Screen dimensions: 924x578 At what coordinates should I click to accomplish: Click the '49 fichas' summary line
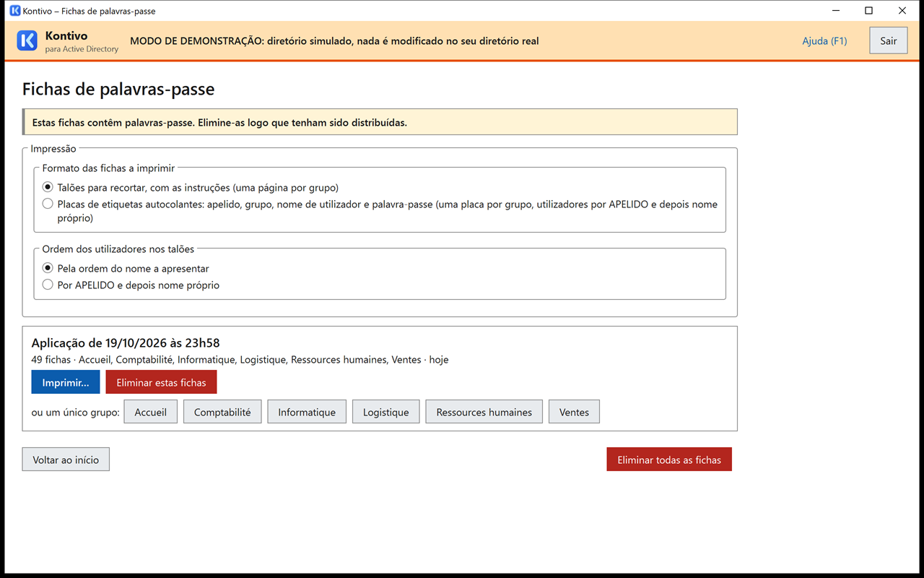240,359
